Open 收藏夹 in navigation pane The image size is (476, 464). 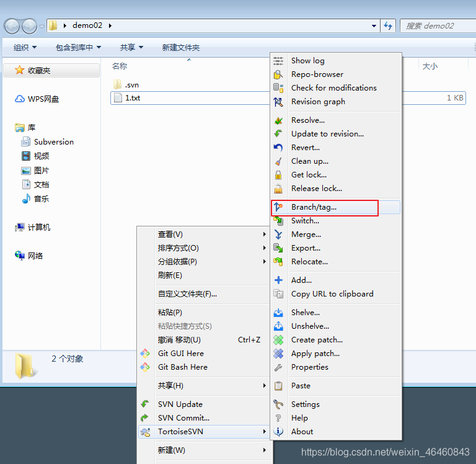point(39,71)
